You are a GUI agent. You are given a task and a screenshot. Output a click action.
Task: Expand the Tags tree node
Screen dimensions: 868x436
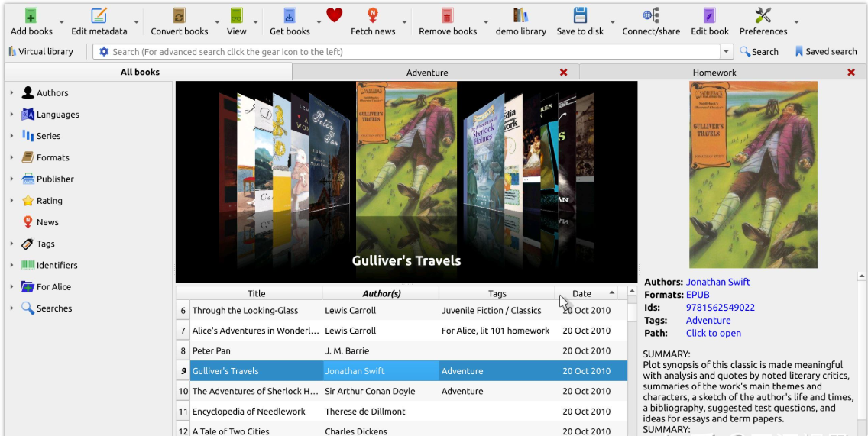pyautogui.click(x=11, y=244)
